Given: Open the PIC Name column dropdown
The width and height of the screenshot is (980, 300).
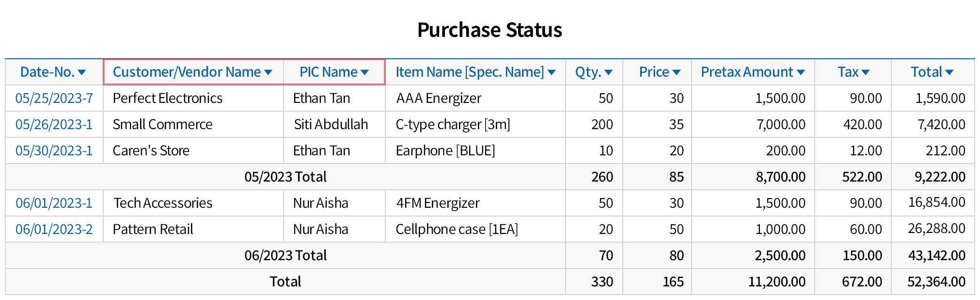Looking at the screenshot, I should 364,72.
